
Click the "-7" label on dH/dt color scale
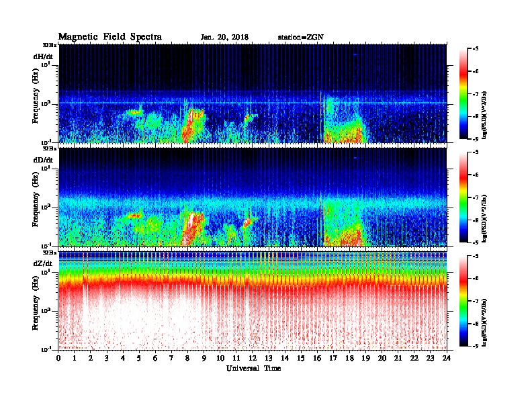click(x=475, y=94)
